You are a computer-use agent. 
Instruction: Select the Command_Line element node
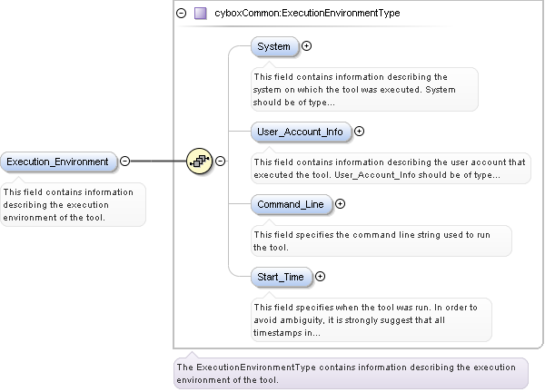coord(291,204)
